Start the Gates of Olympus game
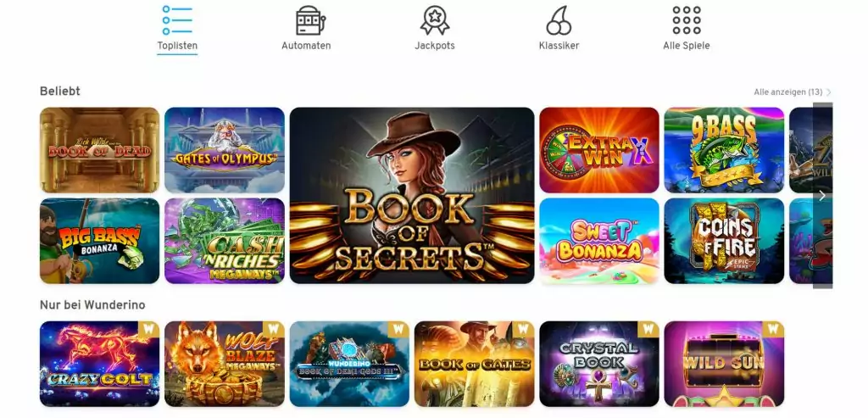The image size is (868, 418). (224, 150)
